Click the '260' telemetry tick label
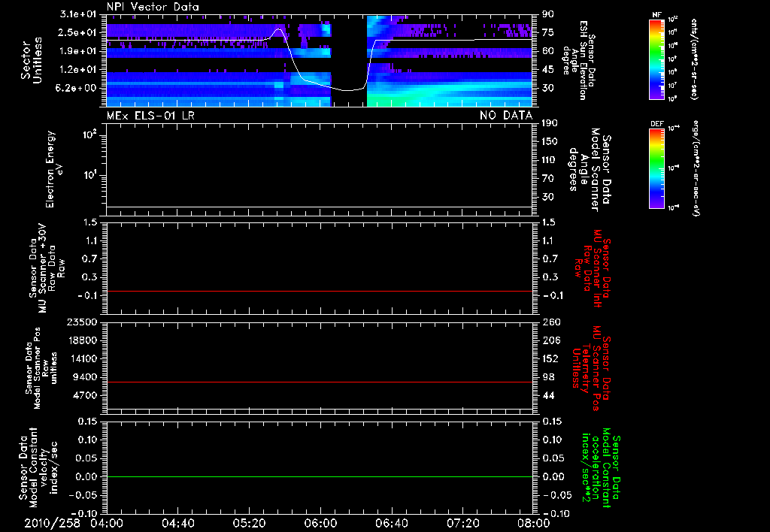770x532 pixels. coord(551,322)
